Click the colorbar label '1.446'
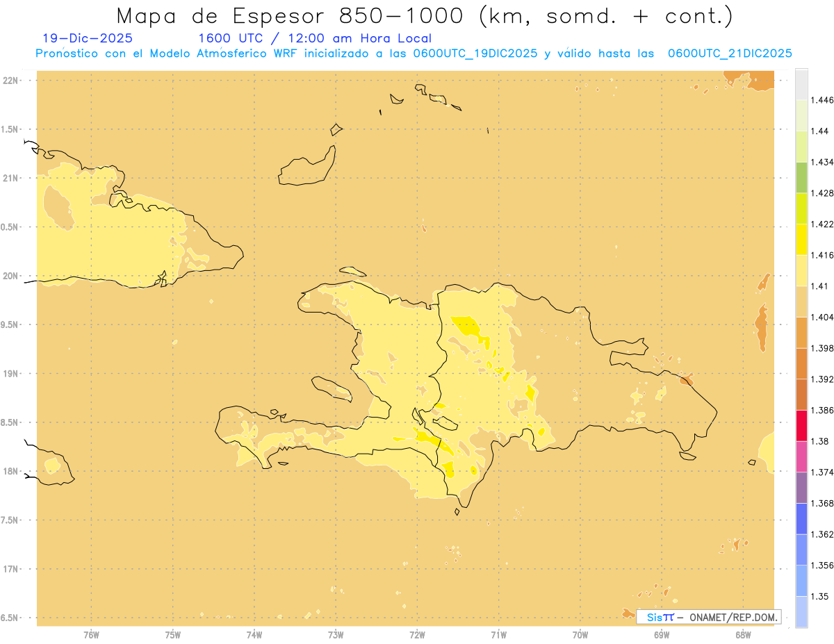The image size is (834, 644). point(821,100)
